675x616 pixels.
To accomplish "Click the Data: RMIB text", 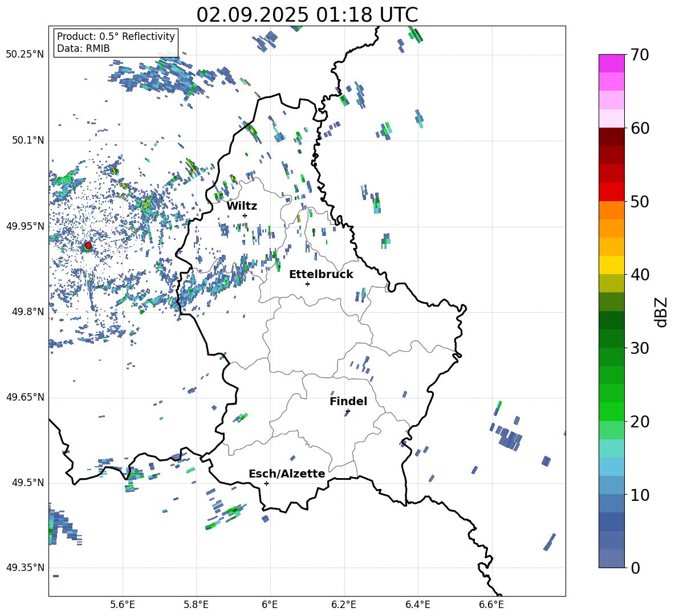I will (83, 48).
